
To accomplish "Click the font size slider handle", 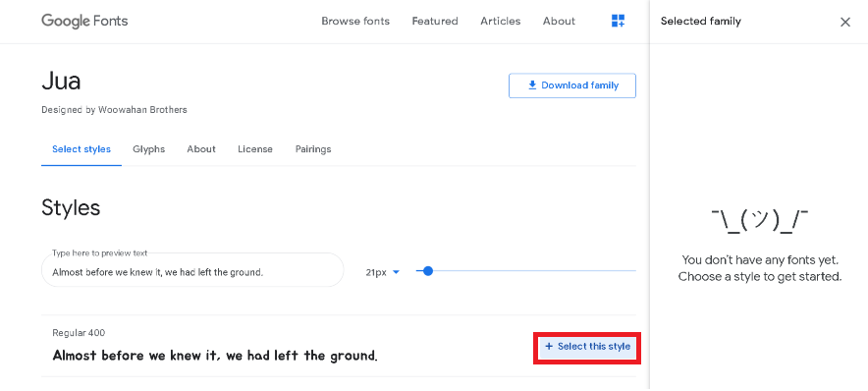I will pos(427,271).
